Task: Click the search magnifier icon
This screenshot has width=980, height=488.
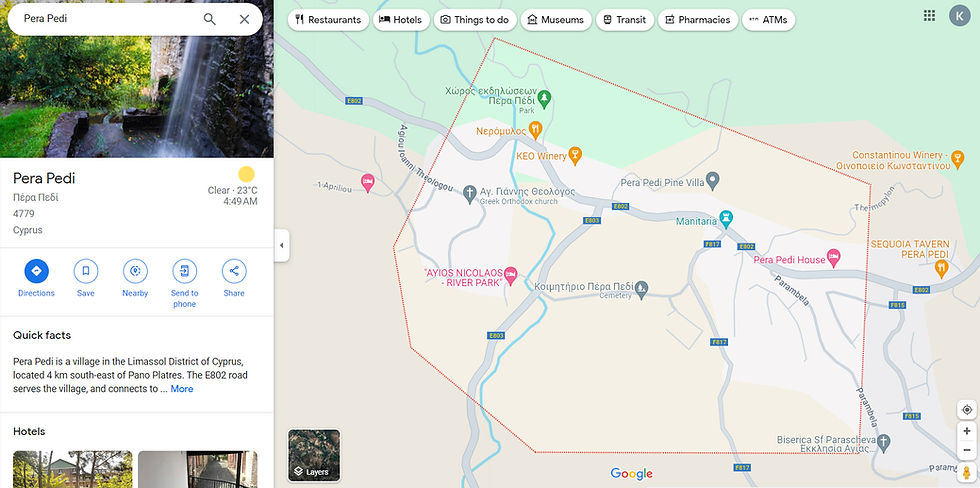Action: [x=209, y=19]
